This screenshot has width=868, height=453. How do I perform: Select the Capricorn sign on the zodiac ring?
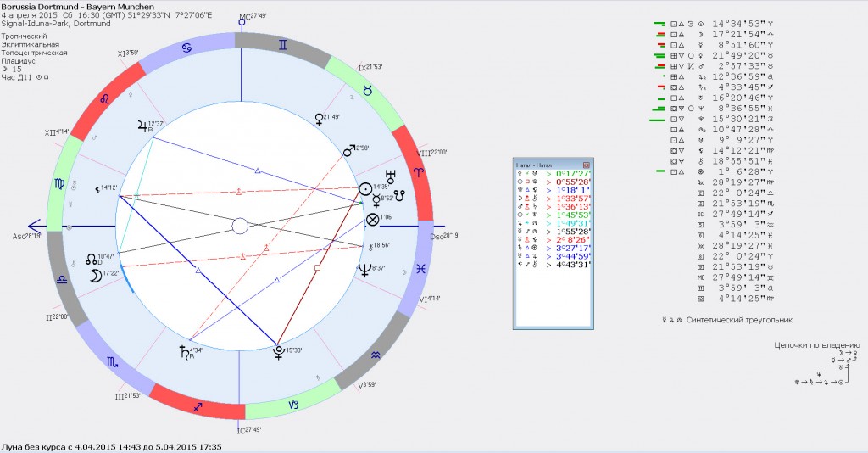tap(293, 405)
